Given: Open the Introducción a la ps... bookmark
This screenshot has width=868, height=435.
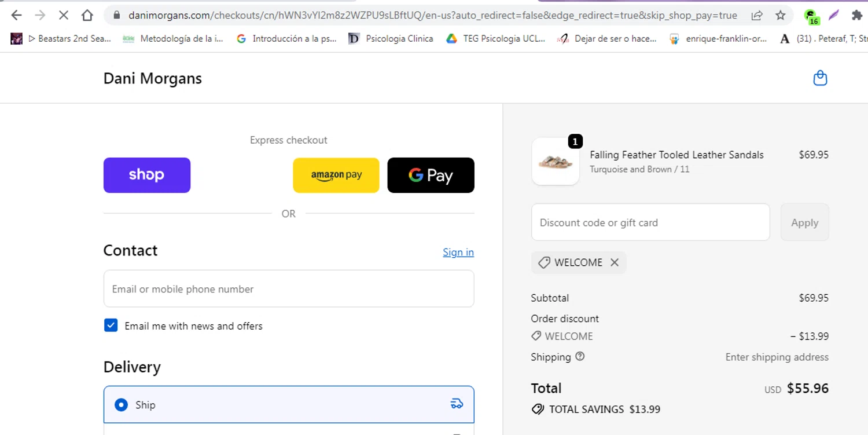Looking at the screenshot, I should pos(286,39).
